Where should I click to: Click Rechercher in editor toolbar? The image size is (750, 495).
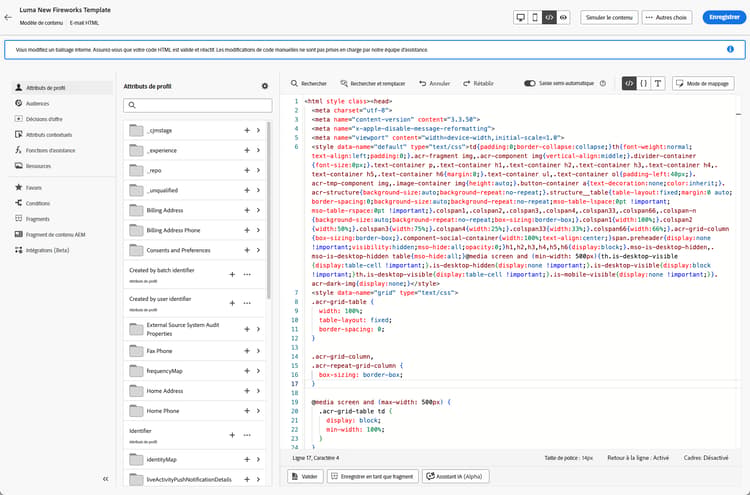[x=309, y=83]
